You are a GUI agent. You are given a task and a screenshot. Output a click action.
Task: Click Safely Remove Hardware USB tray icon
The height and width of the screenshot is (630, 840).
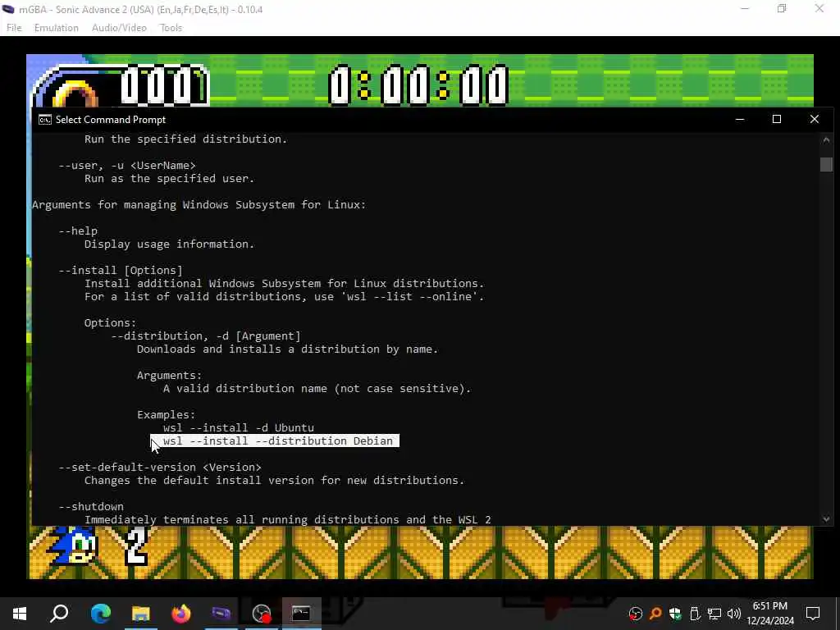tap(695, 614)
